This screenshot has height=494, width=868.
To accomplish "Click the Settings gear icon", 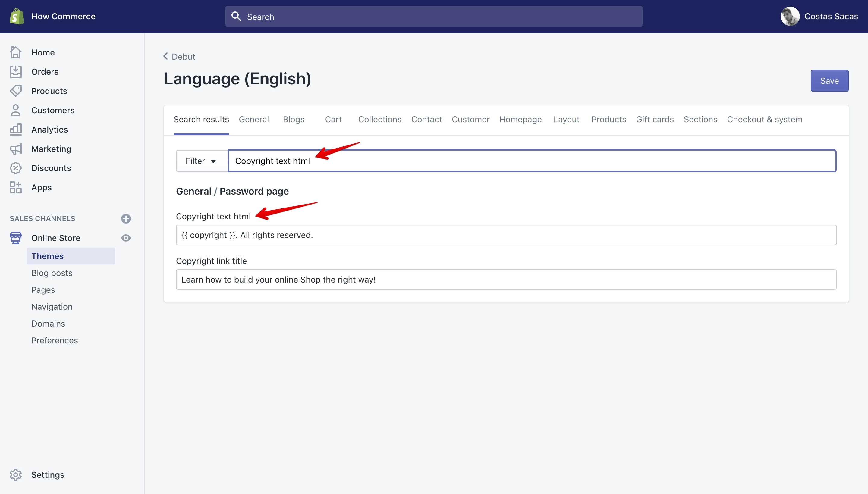I will tap(16, 475).
